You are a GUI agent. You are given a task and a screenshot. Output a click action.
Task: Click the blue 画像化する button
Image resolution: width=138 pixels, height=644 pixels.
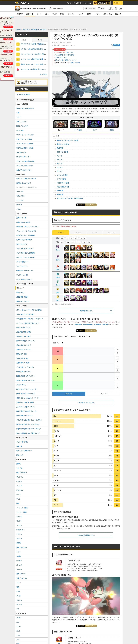(69, 394)
